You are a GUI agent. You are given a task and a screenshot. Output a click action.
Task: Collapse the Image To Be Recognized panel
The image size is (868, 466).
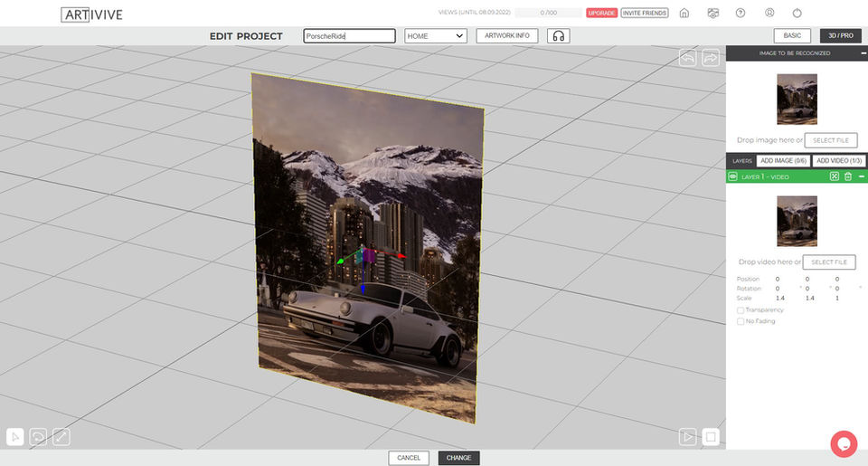(863, 53)
